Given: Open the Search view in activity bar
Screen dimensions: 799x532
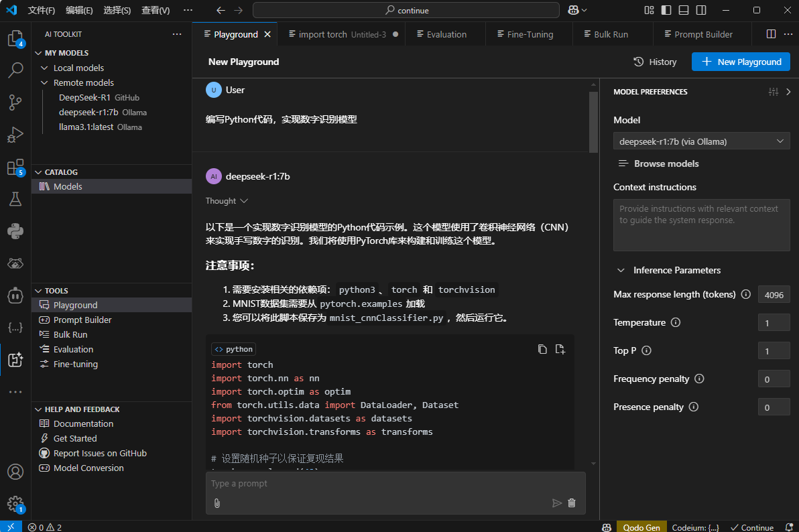Looking at the screenshot, I should pyautogui.click(x=15, y=70).
